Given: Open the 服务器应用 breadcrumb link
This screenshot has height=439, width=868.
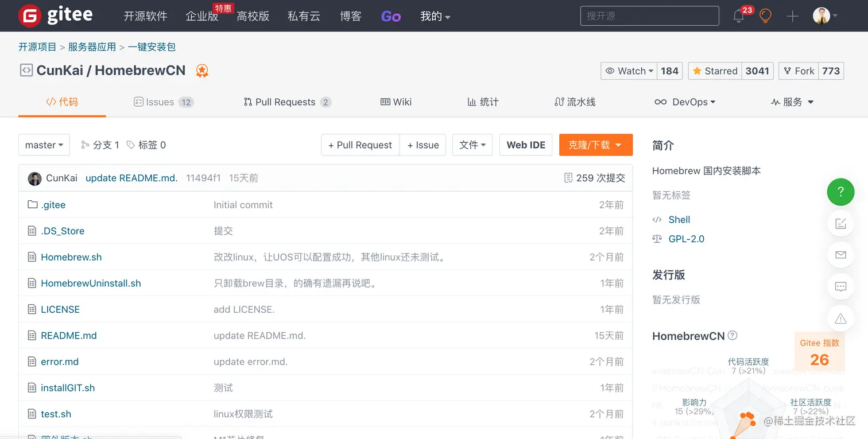Looking at the screenshot, I should pyautogui.click(x=92, y=47).
